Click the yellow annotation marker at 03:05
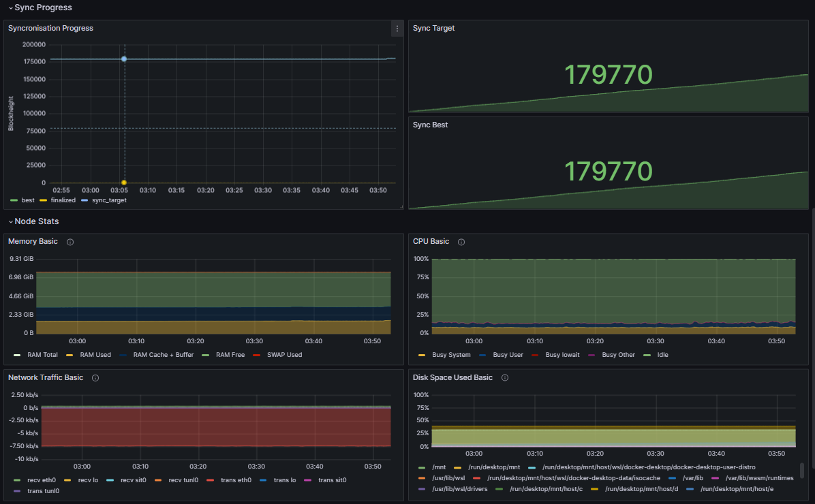Image resolution: width=815 pixels, height=504 pixels. [x=124, y=182]
